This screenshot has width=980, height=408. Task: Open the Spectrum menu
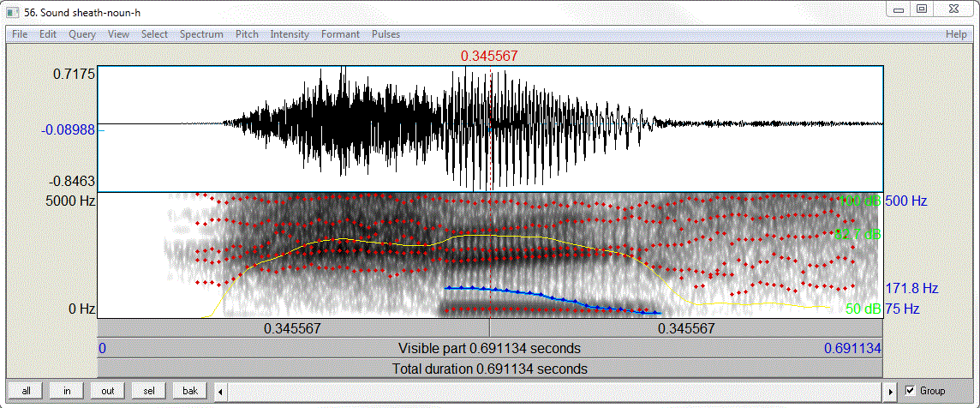tap(201, 34)
